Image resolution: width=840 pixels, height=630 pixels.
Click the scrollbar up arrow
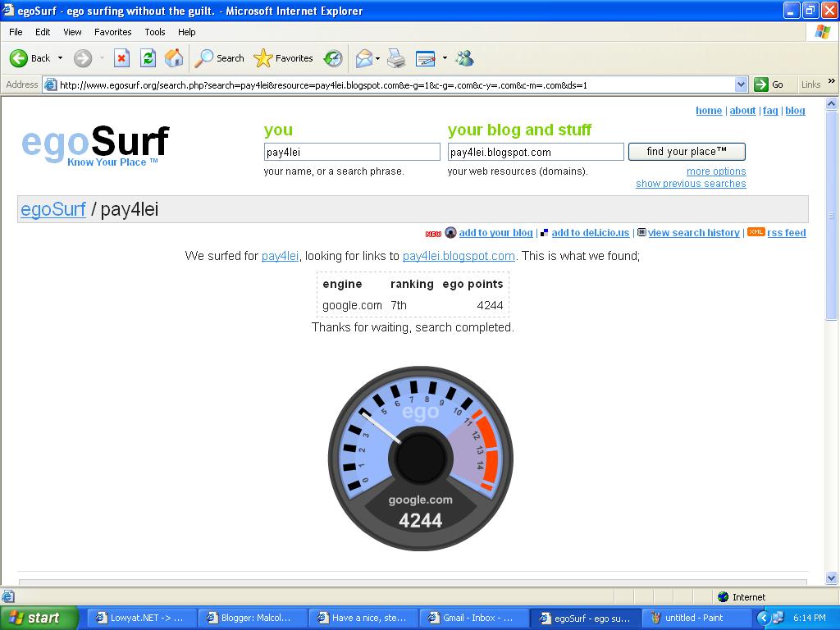click(832, 104)
